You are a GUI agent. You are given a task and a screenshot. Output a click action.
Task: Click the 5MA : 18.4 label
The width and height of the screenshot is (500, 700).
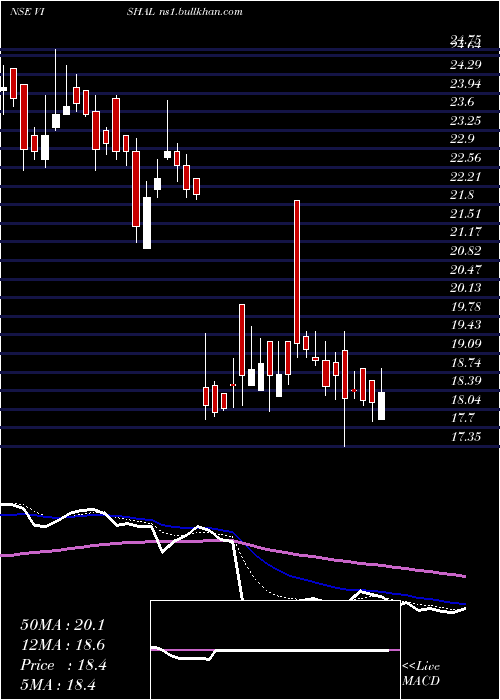(59, 684)
